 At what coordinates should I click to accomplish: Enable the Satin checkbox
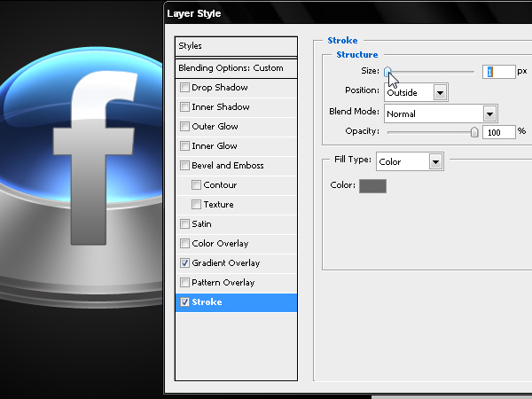click(x=184, y=224)
